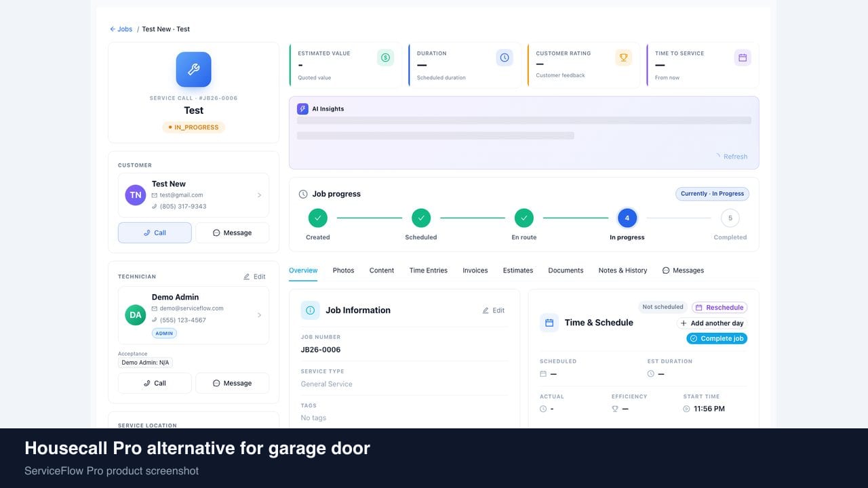Click the Job progress clock icon
868x488 pixels.
coord(303,194)
